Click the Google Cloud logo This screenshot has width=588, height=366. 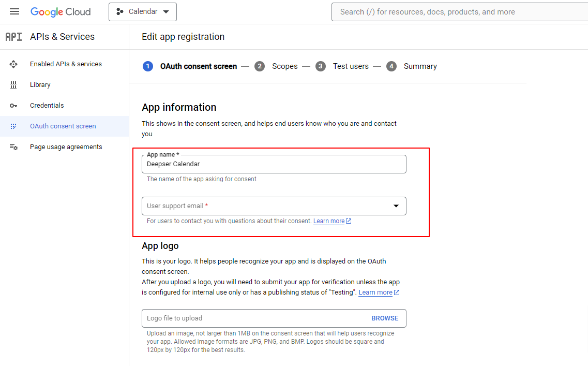click(61, 11)
